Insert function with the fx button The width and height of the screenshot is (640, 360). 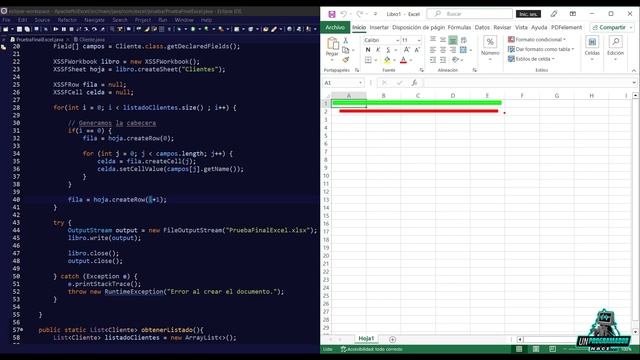[x=414, y=83]
